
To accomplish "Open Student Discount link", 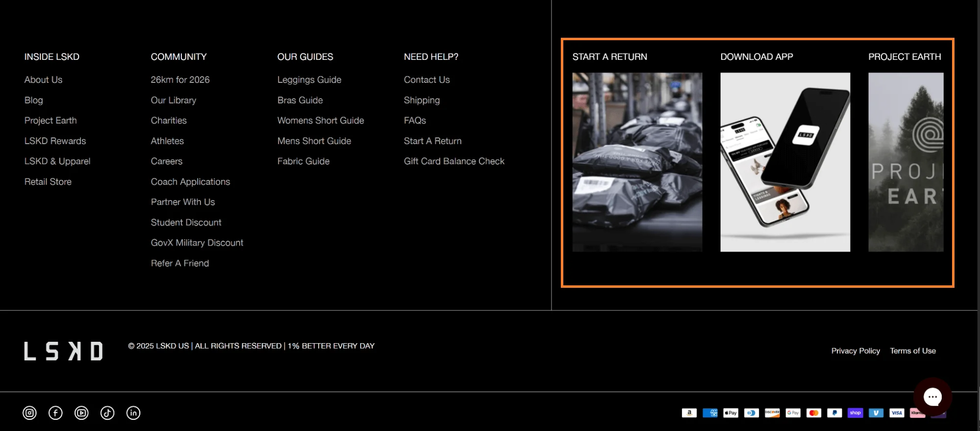I will click(x=186, y=223).
